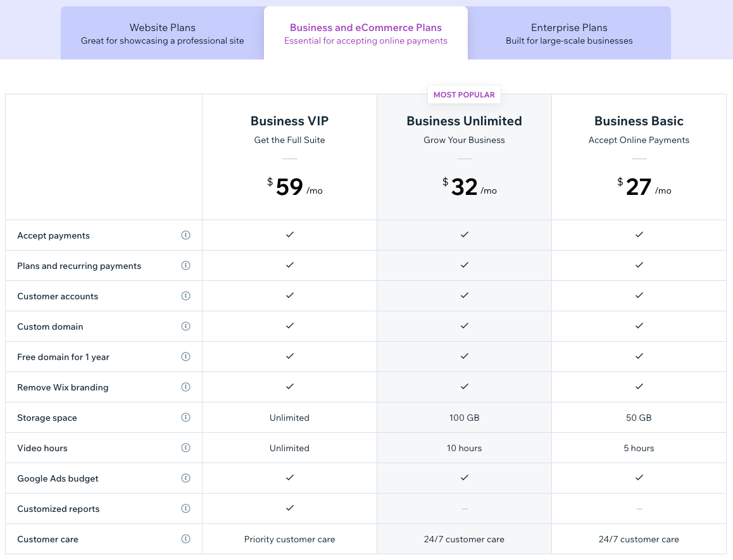Click info icon next to Remove Wix branding

pyautogui.click(x=185, y=387)
